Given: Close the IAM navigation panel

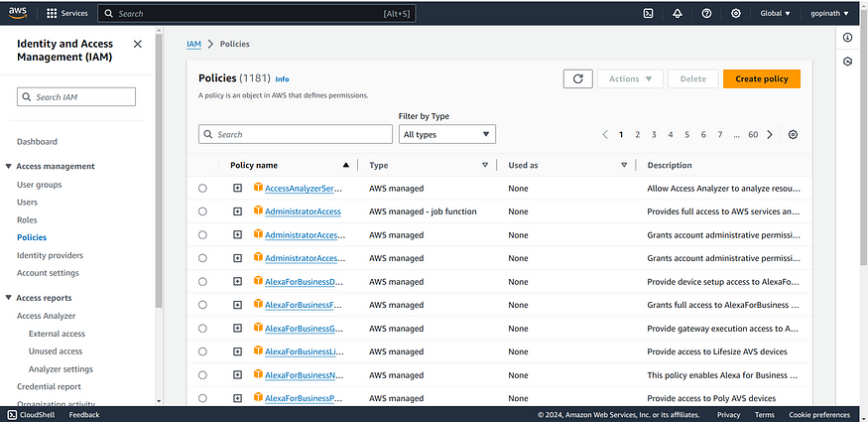Looking at the screenshot, I should point(138,44).
